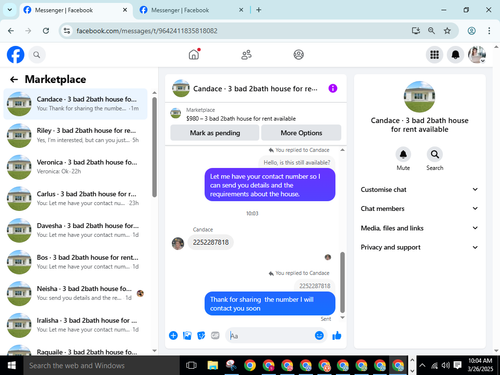Expand Chat members section

419,208
